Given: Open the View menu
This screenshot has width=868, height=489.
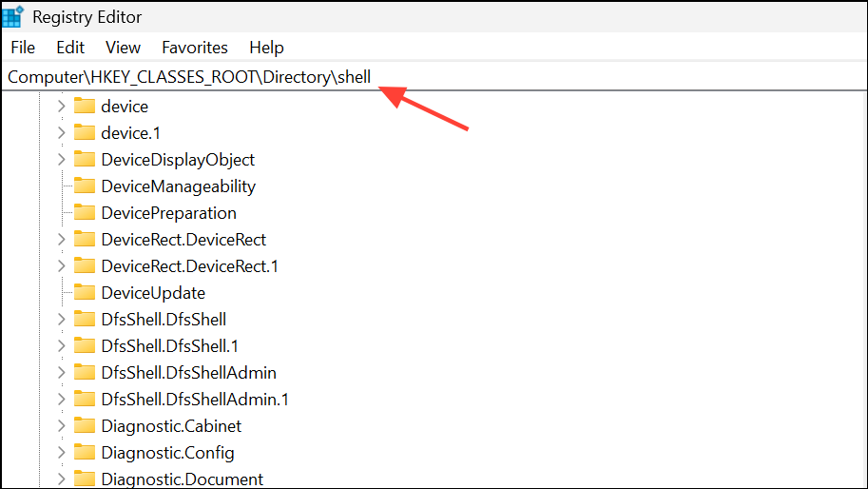Looking at the screenshot, I should click(x=123, y=48).
